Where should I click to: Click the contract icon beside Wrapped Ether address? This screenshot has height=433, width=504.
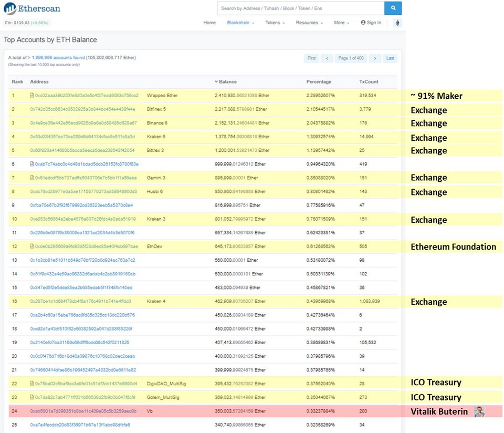(32, 96)
